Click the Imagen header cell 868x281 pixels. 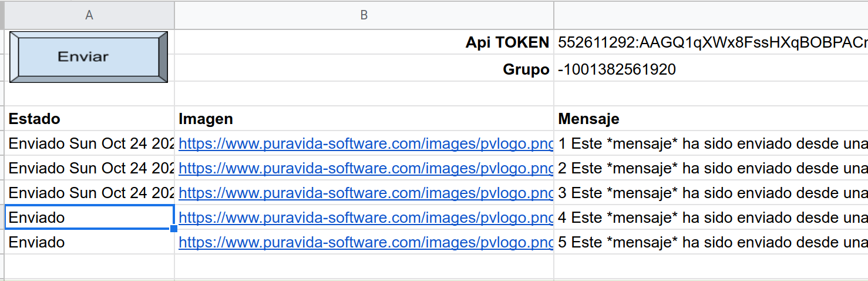pos(206,119)
